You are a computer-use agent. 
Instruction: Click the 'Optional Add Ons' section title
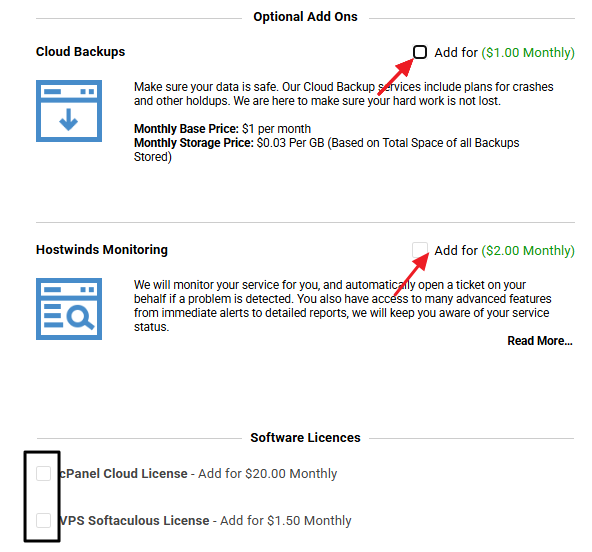305,17
